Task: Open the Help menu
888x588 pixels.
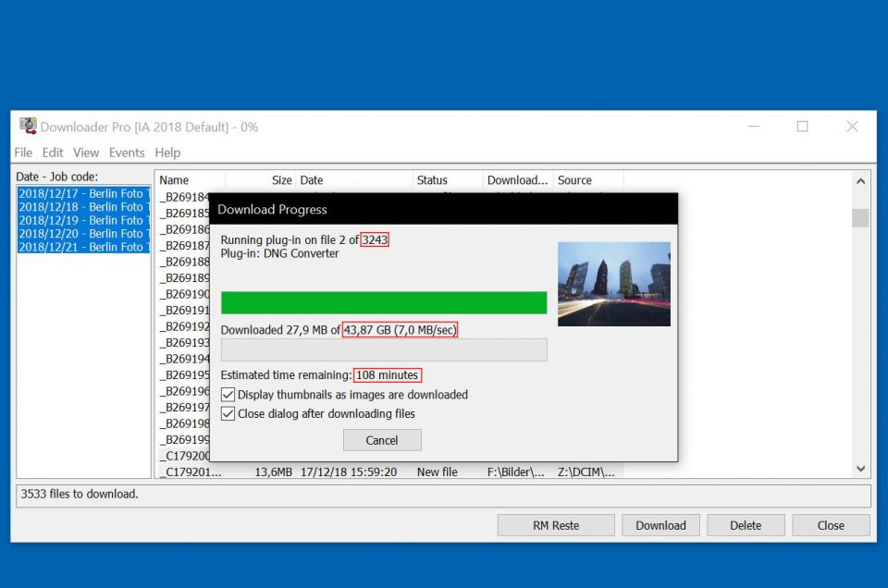Action: click(167, 153)
